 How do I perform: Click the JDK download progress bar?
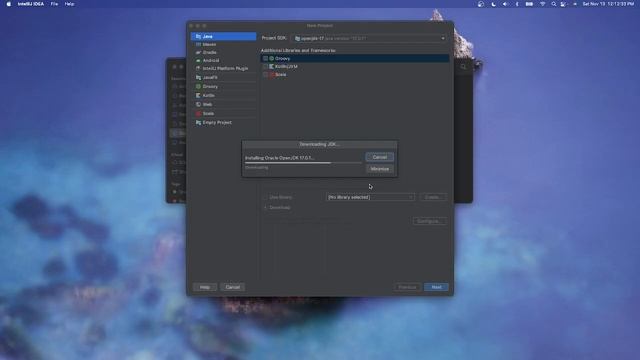click(x=303, y=163)
